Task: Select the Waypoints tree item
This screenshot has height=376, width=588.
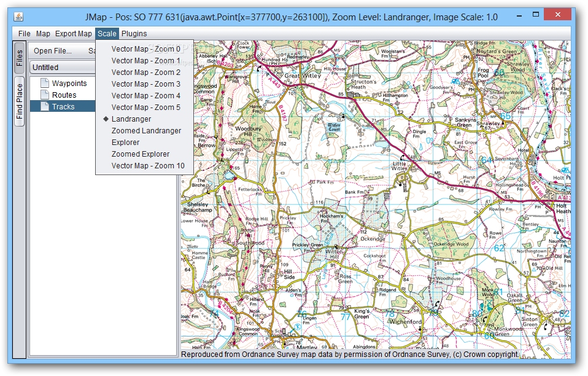Action: click(x=69, y=83)
